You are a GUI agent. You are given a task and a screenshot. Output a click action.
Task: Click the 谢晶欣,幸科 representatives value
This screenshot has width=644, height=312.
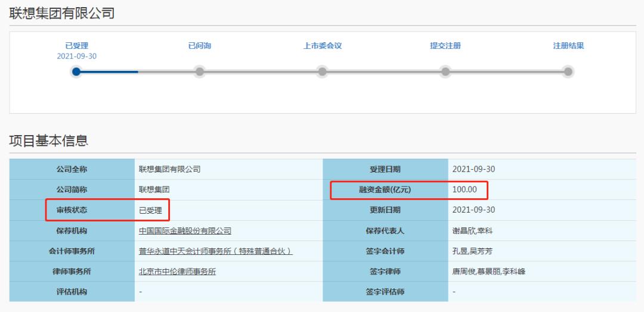(x=472, y=231)
